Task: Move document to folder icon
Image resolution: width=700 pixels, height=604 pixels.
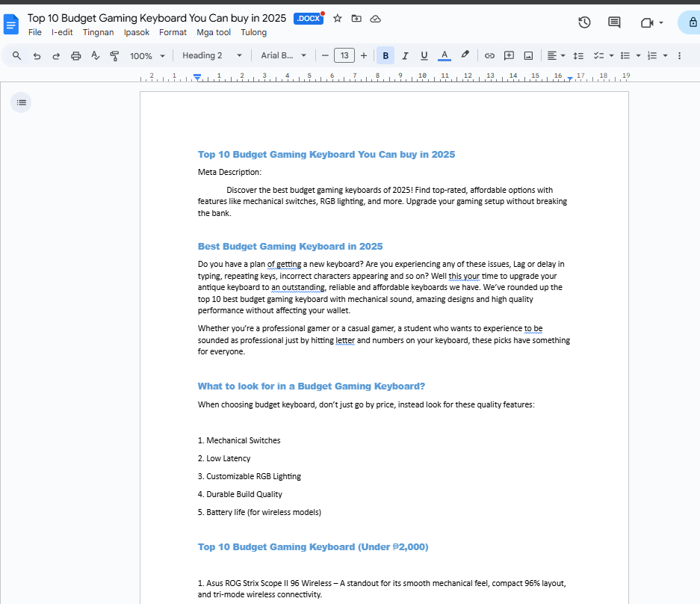Action: point(356,19)
